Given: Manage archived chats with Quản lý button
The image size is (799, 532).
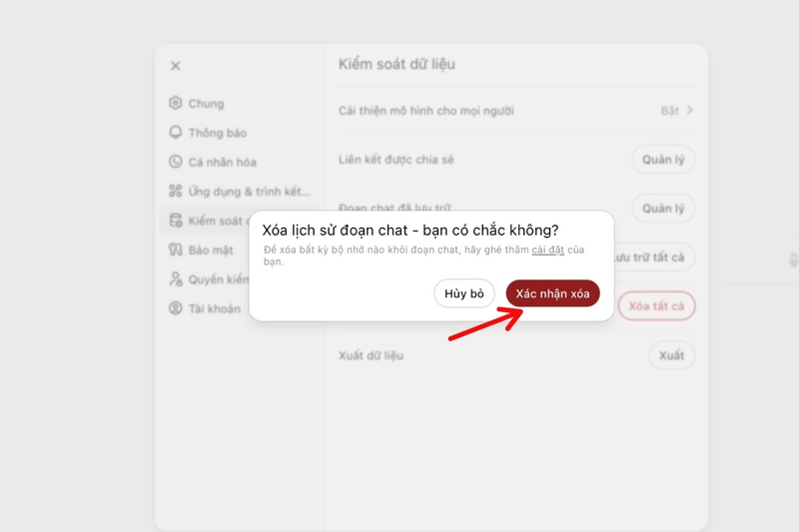Looking at the screenshot, I should pos(663,209).
